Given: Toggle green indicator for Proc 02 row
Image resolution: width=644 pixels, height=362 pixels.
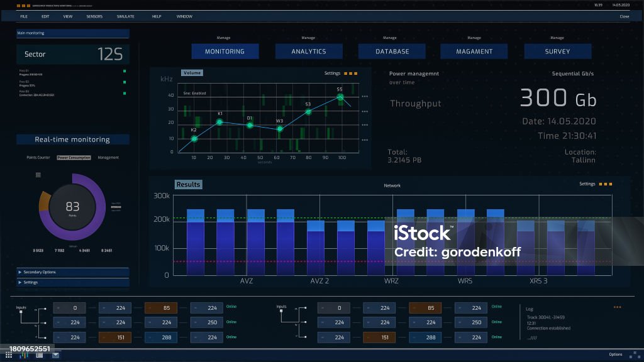Looking at the screenshot, I should click(x=125, y=82).
